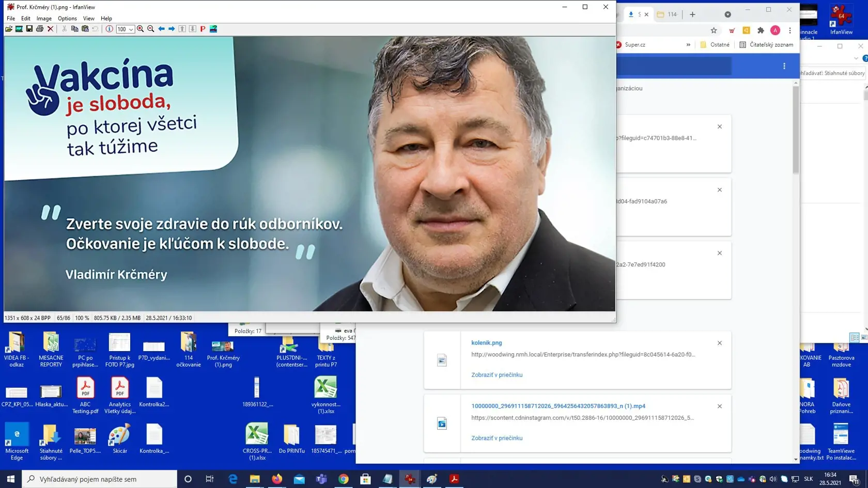This screenshot has width=868, height=488.
Task: Zoom in with the magnifier plus icon
Action: point(140,29)
